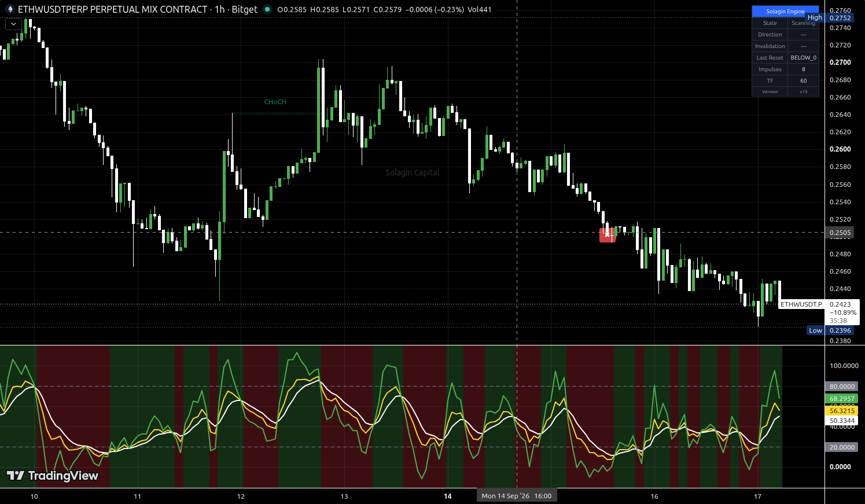Click date 17 on the time axis
865x504 pixels.
pyautogui.click(x=758, y=496)
